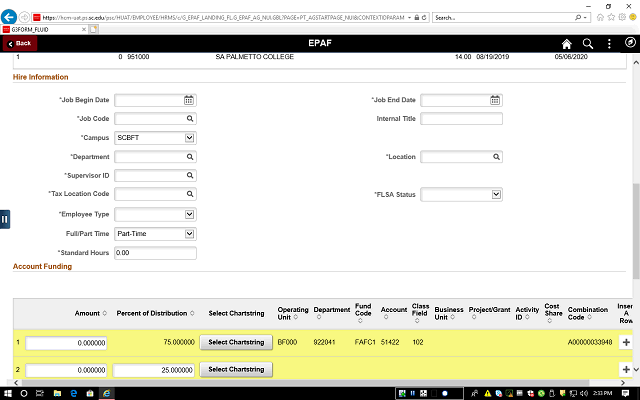This screenshot has height=400, width=640.
Task: Open Microsoft Store from taskbar
Action: [x=90, y=393]
